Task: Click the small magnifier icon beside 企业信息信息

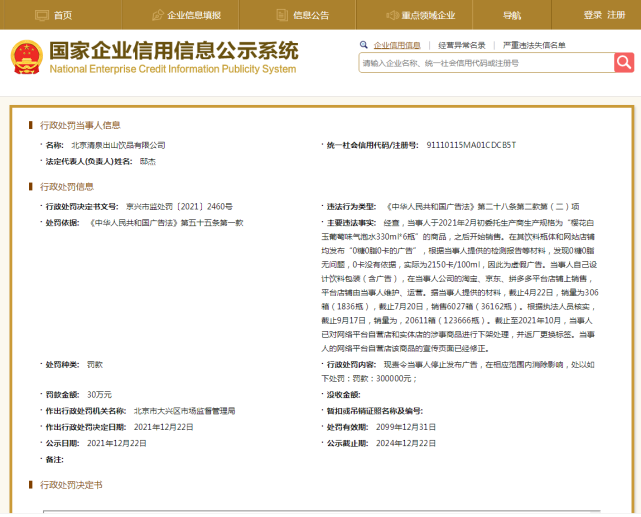Action: tap(363, 45)
